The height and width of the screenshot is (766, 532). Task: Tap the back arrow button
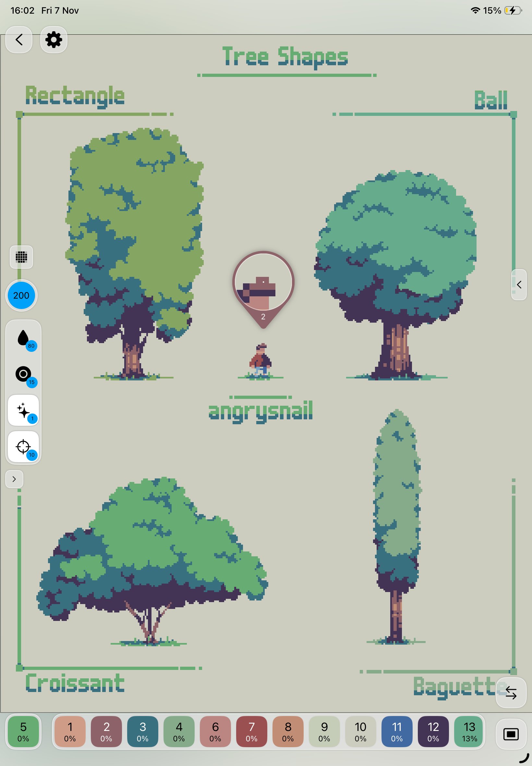19,40
